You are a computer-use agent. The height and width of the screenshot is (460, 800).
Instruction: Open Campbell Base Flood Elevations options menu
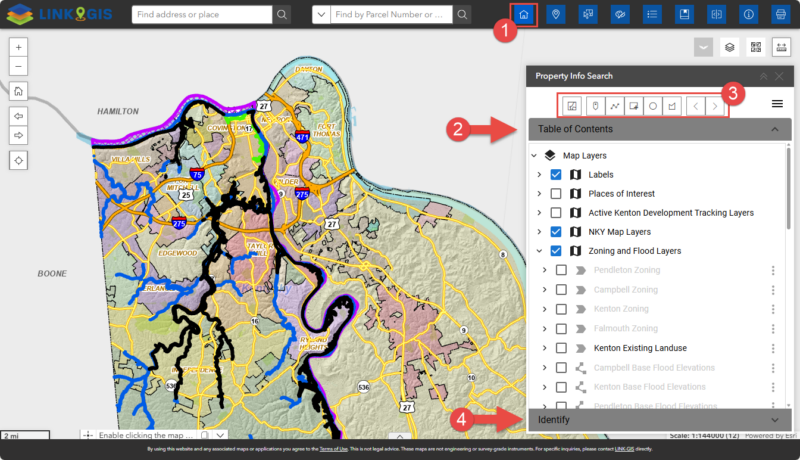click(773, 368)
